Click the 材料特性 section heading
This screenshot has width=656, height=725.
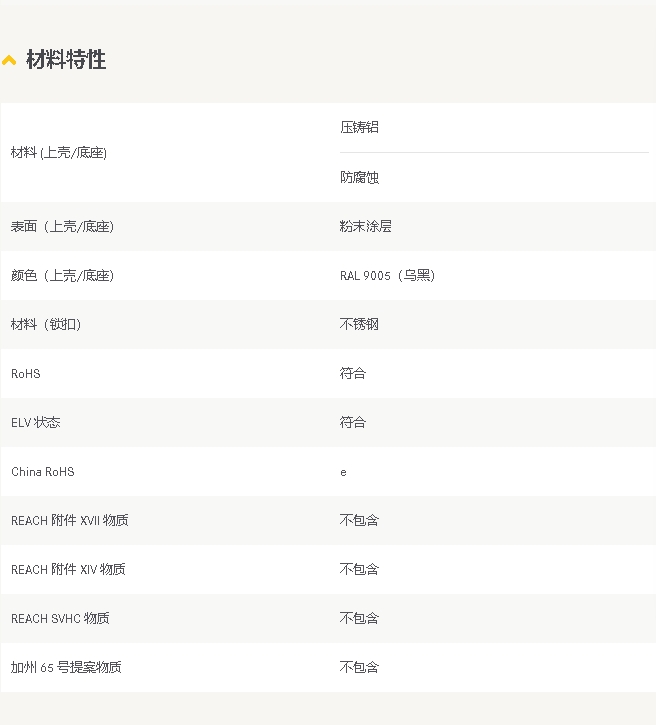pyautogui.click(x=66, y=60)
